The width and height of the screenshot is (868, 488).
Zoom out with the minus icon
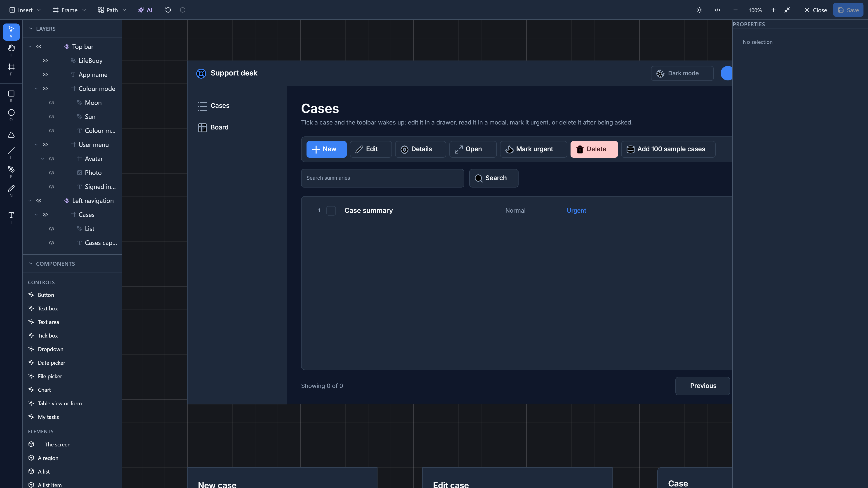[x=735, y=10]
